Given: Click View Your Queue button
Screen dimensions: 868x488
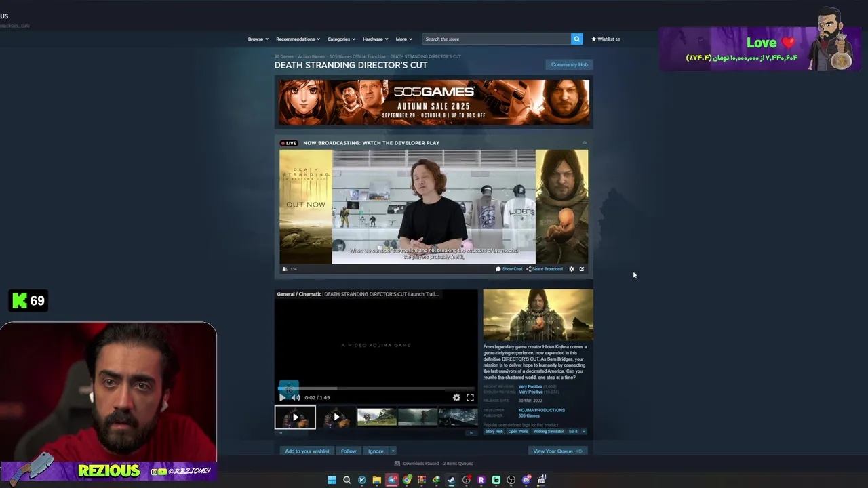Looking at the screenshot, I should click(x=557, y=451).
